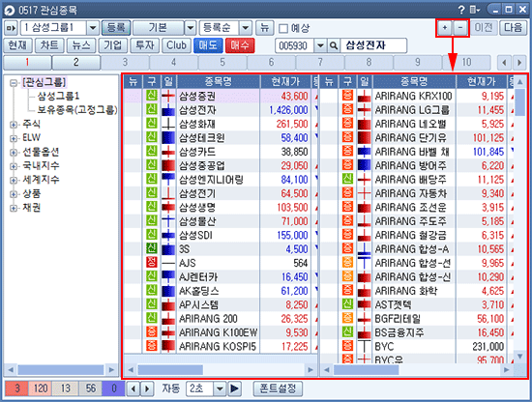This screenshot has width=532, height=402.
Task: Click the candle icon for 삼성전자 row
Action: pyautogui.click(x=168, y=110)
